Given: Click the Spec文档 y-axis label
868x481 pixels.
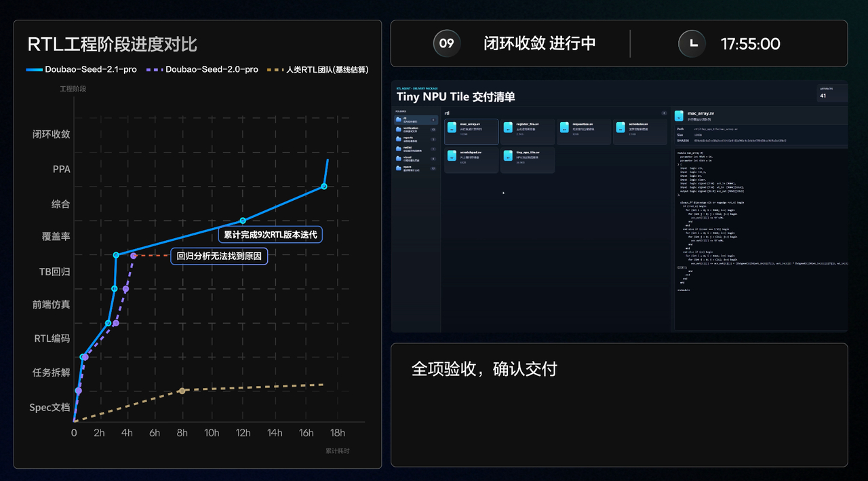Looking at the screenshot, I should pyautogui.click(x=50, y=408).
